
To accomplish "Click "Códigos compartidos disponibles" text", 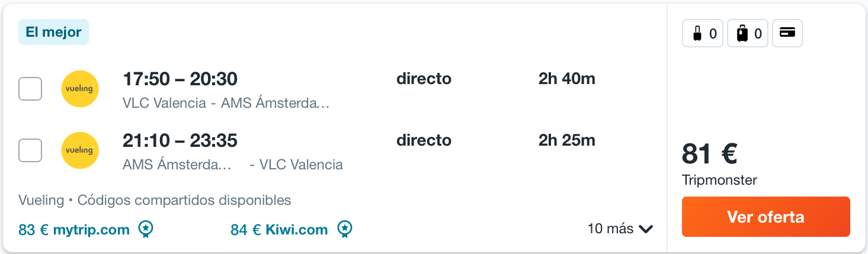I will 184,200.
